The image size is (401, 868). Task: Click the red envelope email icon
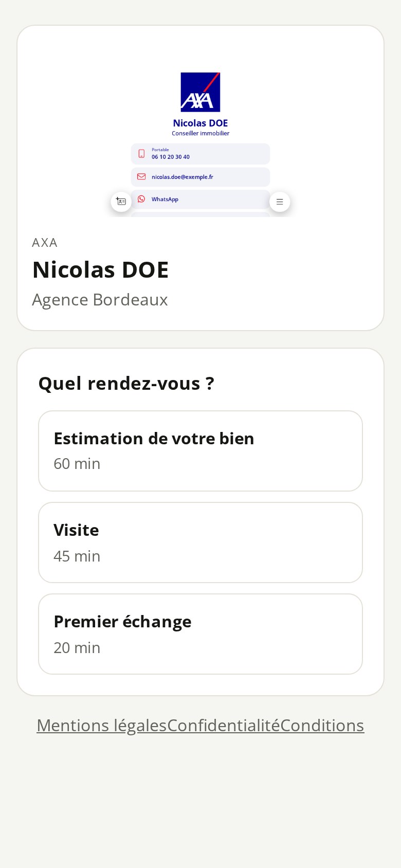click(x=141, y=176)
